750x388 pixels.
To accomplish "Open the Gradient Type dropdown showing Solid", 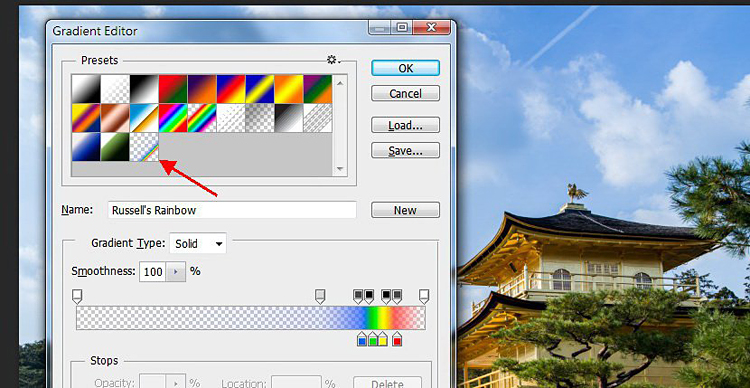I will coord(198,244).
